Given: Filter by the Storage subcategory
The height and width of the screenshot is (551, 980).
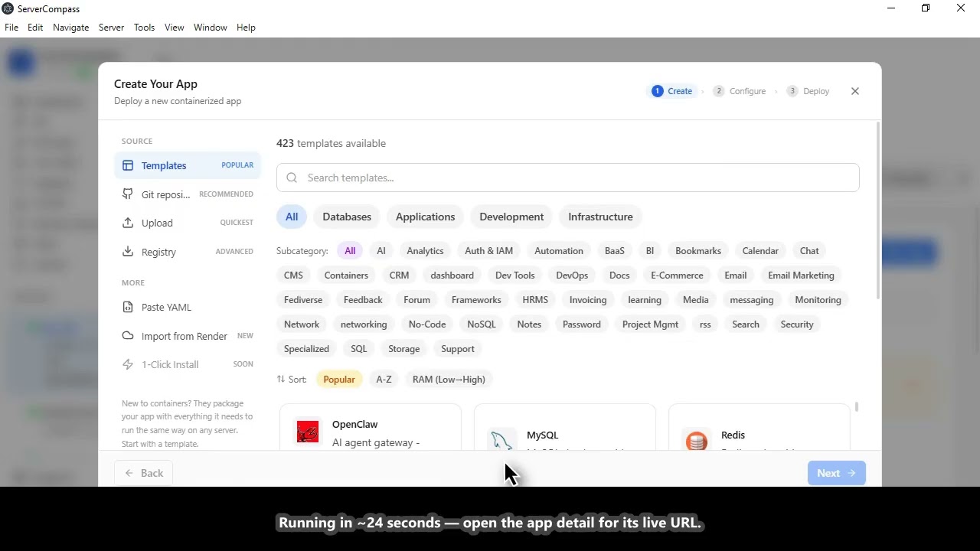Looking at the screenshot, I should tap(403, 349).
